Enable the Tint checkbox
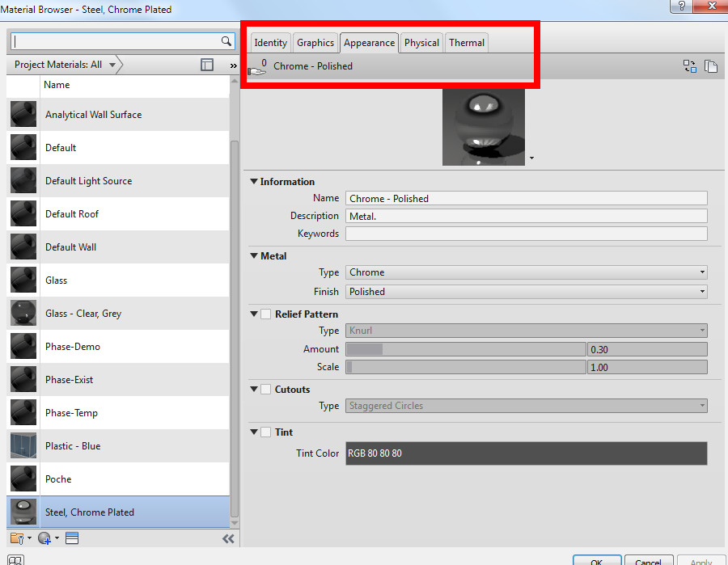Screen dimensions: 728x565 [265, 432]
